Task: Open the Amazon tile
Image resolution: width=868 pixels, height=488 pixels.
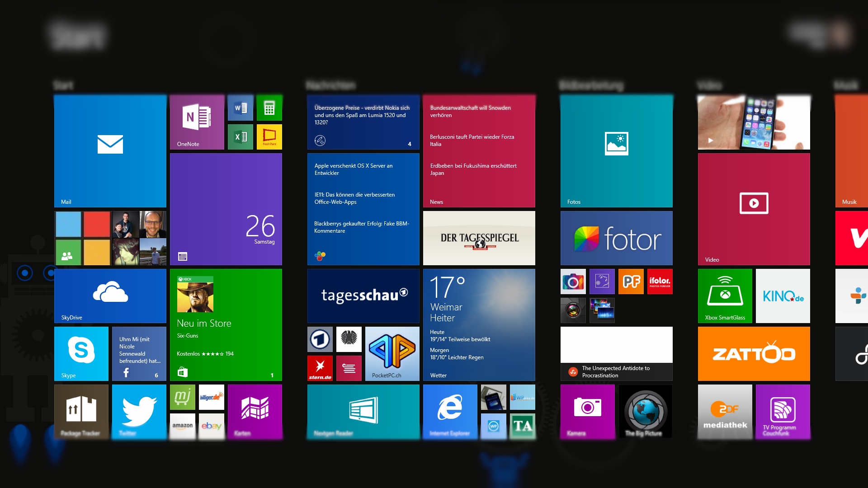Action: pos(183,426)
